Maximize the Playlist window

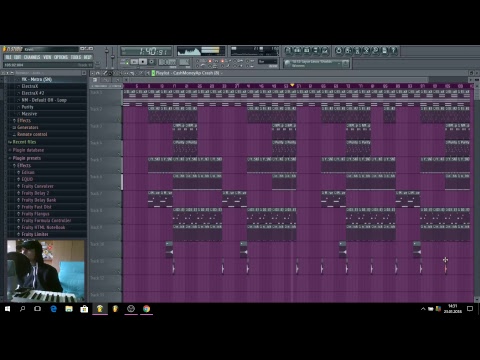(x=471, y=73)
